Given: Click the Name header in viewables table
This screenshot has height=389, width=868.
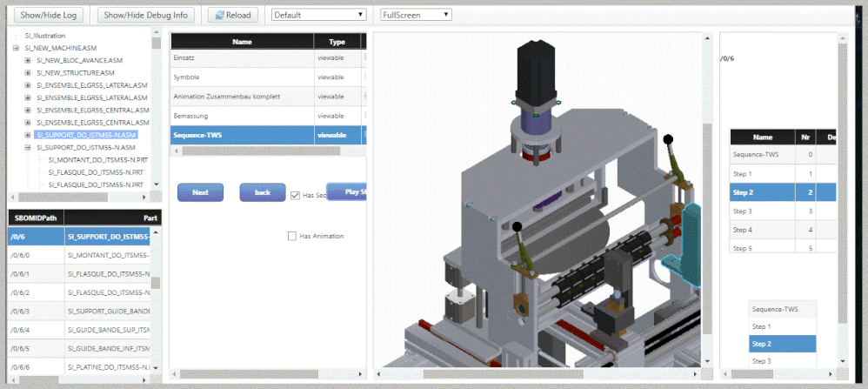Looking at the screenshot, I should 243,42.
